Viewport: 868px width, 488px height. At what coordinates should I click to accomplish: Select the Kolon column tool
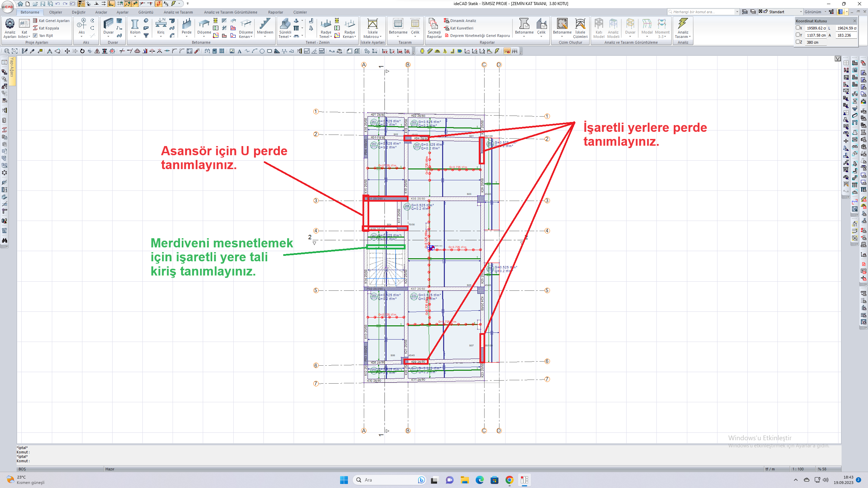(135, 27)
